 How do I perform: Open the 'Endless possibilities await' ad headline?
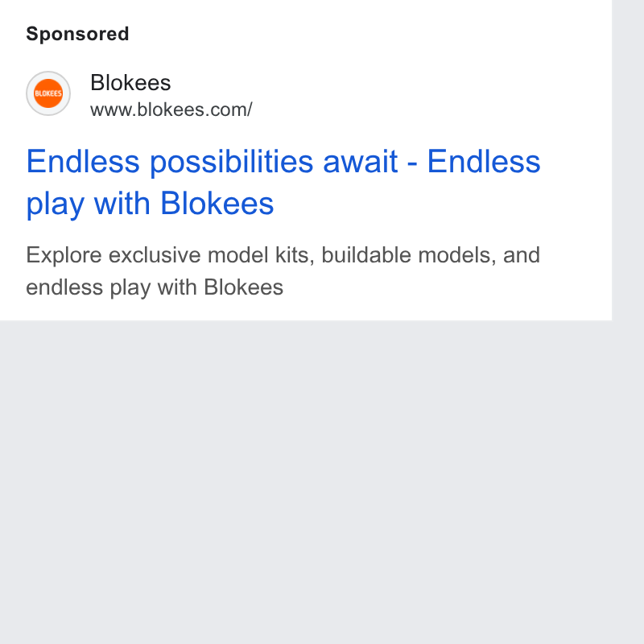click(283, 183)
